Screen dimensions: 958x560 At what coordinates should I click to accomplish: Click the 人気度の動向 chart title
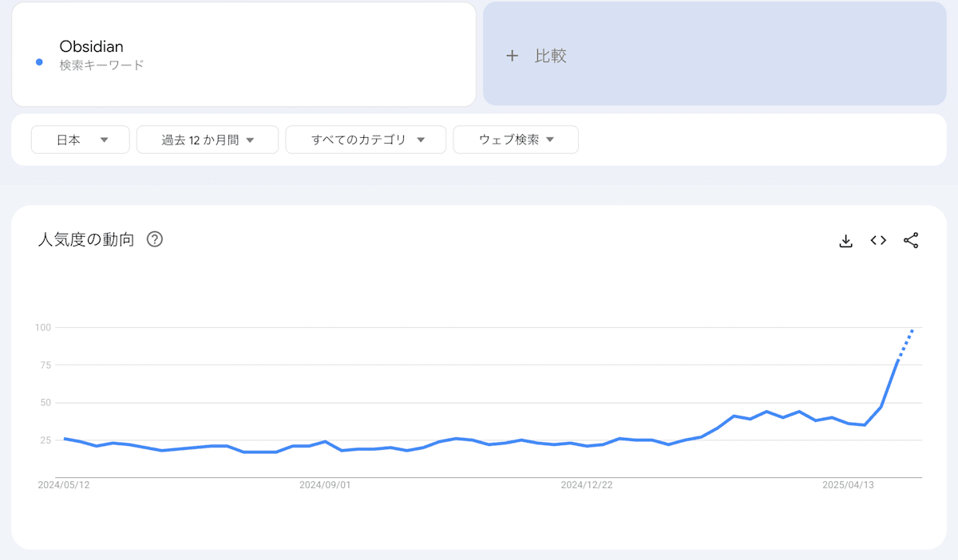coord(86,239)
